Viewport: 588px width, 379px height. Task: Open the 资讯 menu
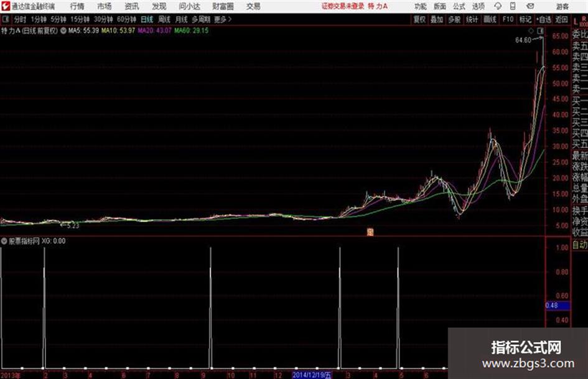pos(132,6)
